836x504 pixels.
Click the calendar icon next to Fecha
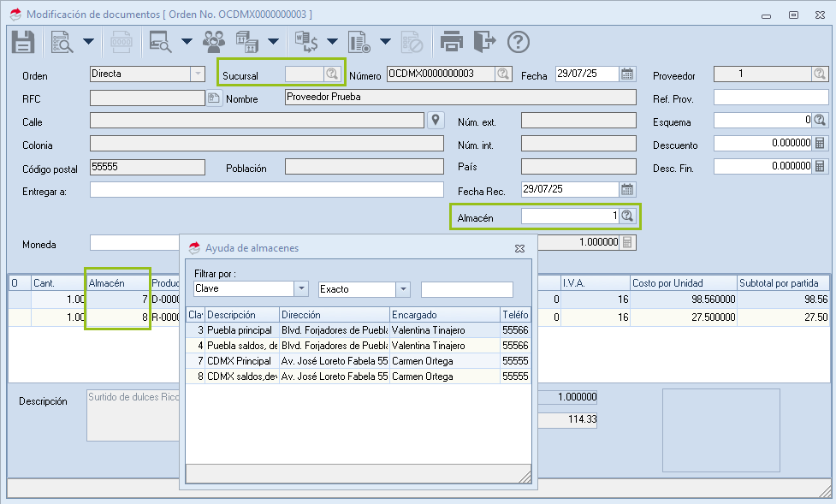click(627, 74)
